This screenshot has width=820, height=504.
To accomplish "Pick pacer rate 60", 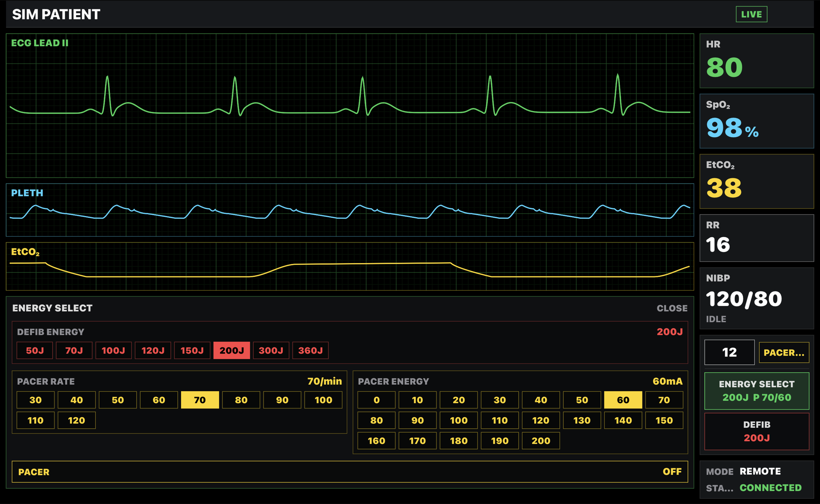I will click(x=159, y=400).
